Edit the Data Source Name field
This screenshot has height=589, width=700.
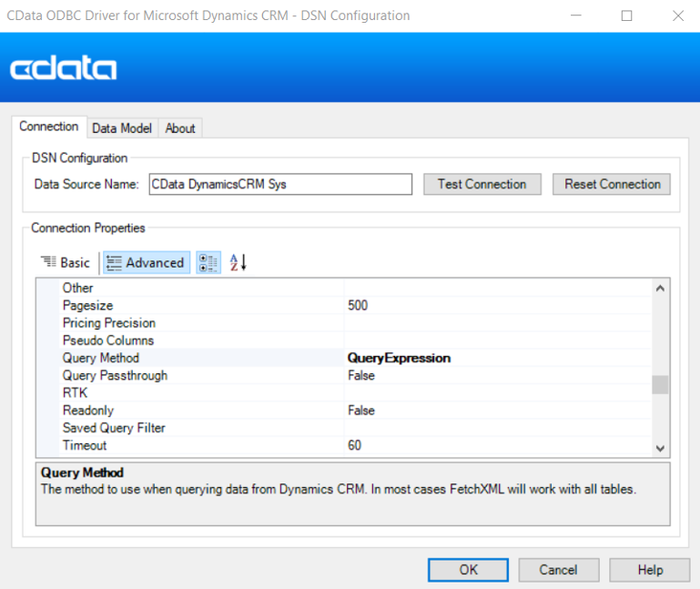point(280,184)
